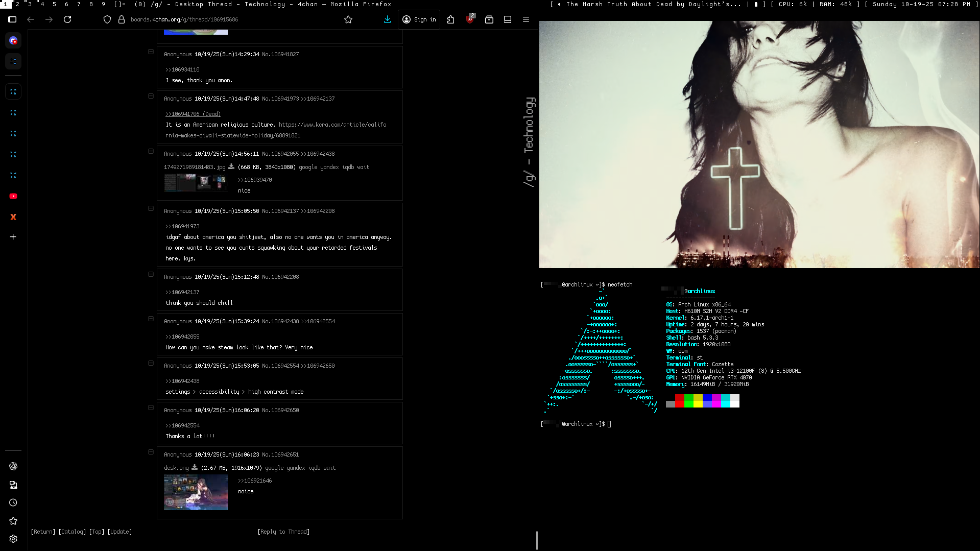The image size is (980, 551).
Task: Go forward one page in Firefox
Action: pos(49,19)
